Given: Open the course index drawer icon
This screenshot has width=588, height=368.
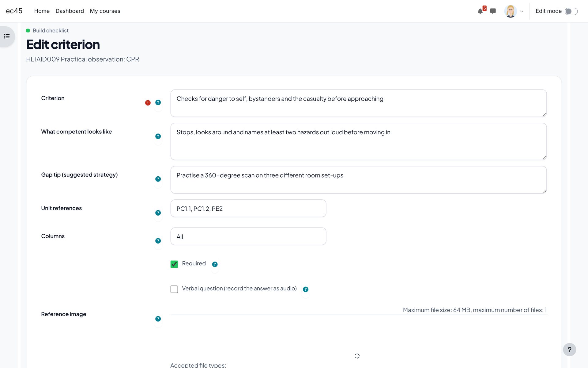Looking at the screenshot, I should (x=7, y=36).
